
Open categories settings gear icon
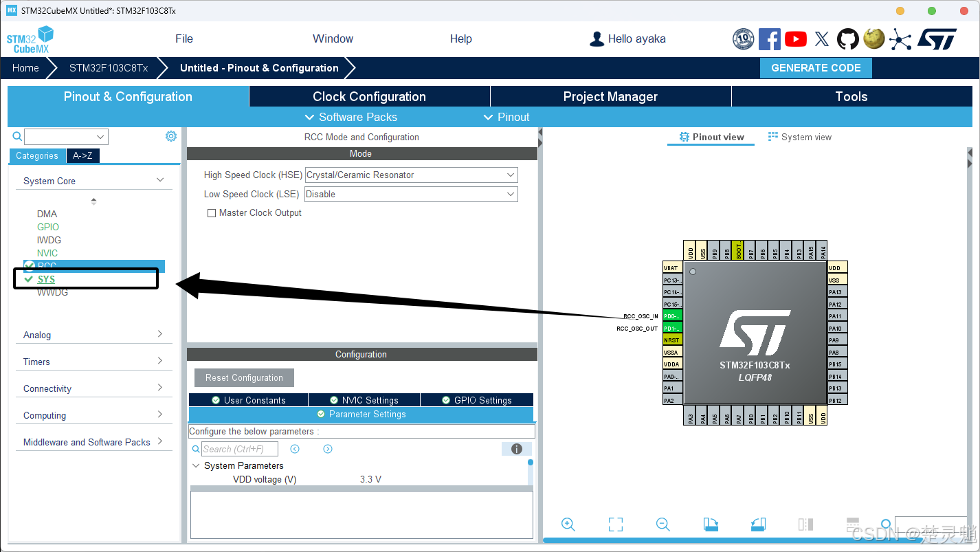click(171, 136)
